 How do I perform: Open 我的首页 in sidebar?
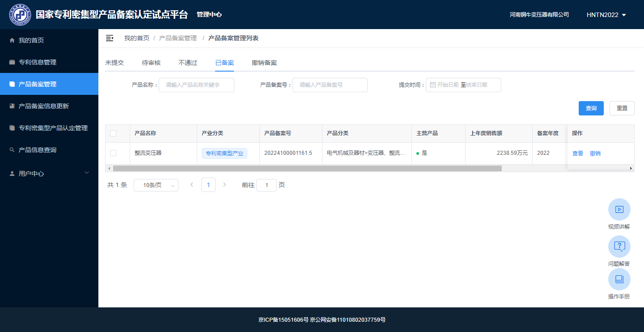click(x=49, y=40)
